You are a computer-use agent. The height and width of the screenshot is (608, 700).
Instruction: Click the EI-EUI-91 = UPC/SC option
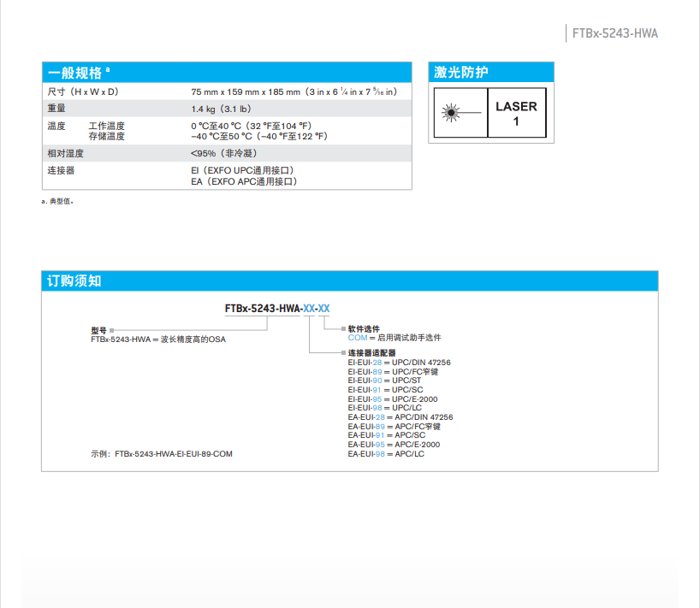(x=385, y=390)
